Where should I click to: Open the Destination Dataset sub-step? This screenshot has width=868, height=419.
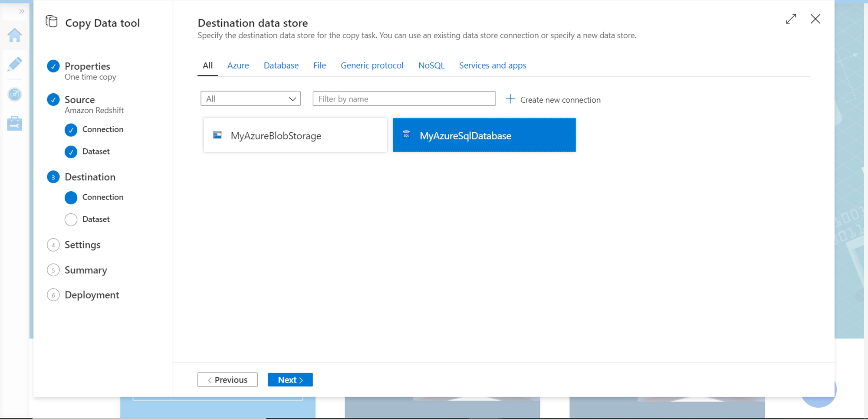click(96, 219)
